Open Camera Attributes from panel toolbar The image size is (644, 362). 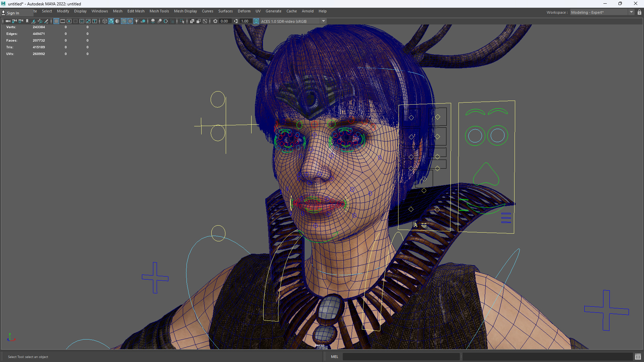pyautogui.click(x=20, y=21)
